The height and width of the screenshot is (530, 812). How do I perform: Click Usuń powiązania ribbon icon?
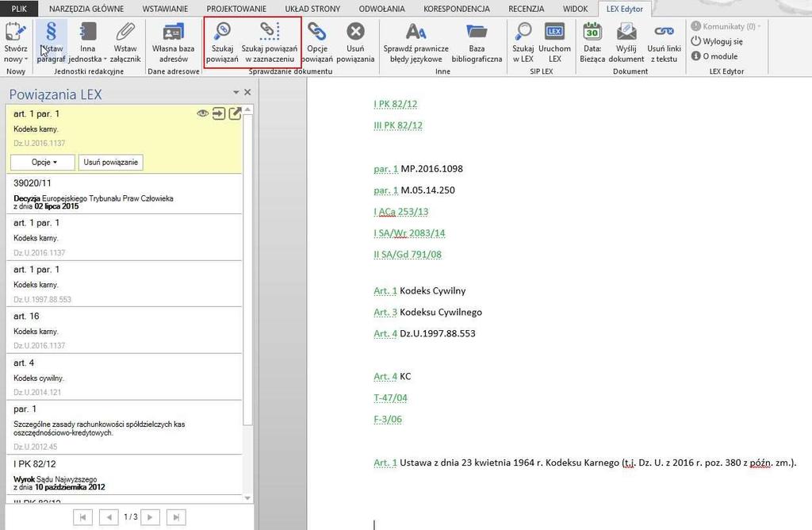[x=355, y=32]
